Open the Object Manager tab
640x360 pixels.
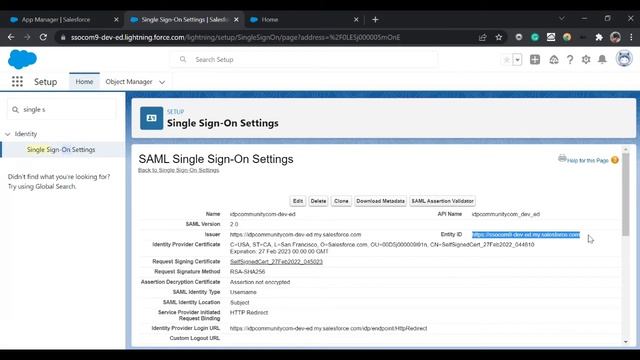(129, 82)
